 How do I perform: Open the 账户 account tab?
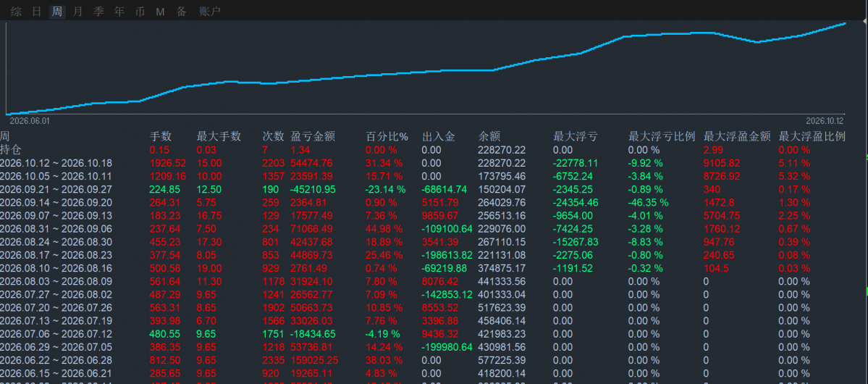[x=210, y=12]
